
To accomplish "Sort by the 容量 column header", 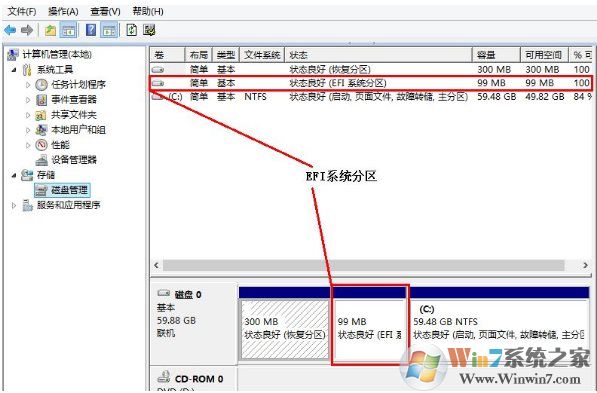I will 496,55.
